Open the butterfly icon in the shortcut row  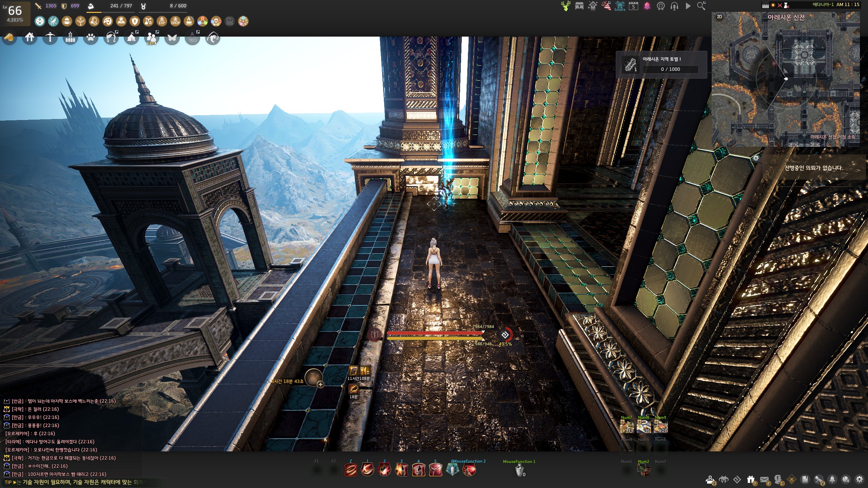[x=172, y=38]
